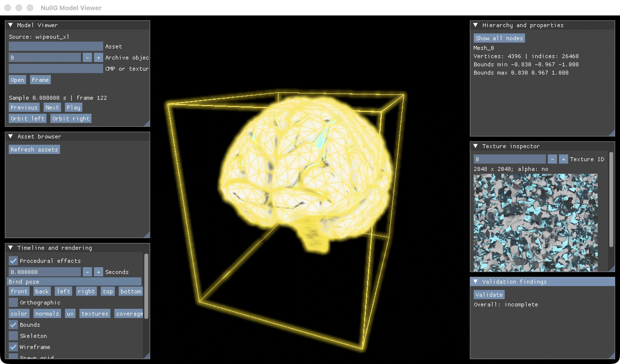Viewport: 620px width, 364px height.
Task: Run the Validate button
Action: click(x=489, y=295)
